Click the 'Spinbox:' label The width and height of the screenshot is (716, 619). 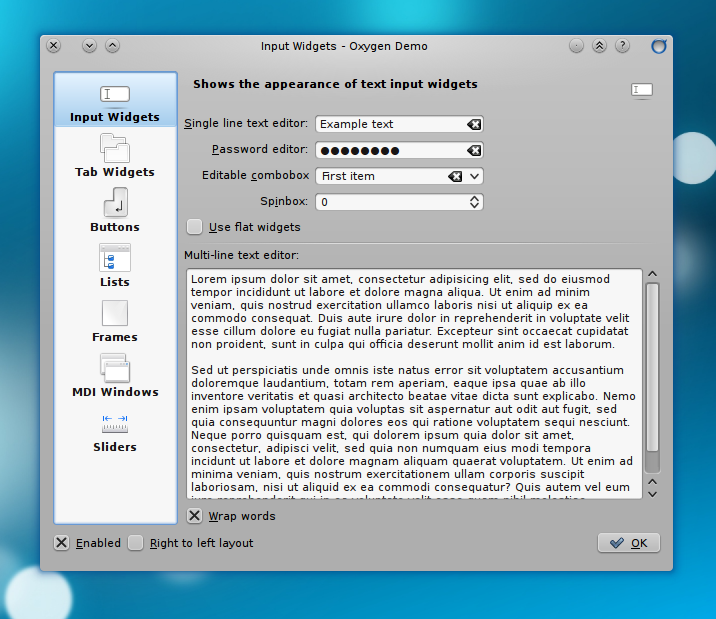pyautogui.click(x=284, y=201)
